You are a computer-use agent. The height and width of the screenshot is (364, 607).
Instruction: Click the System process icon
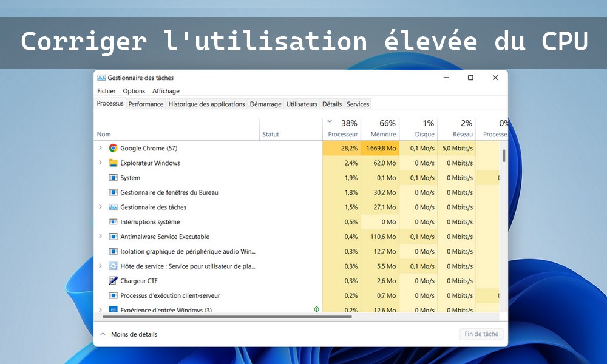coord(113,177)
